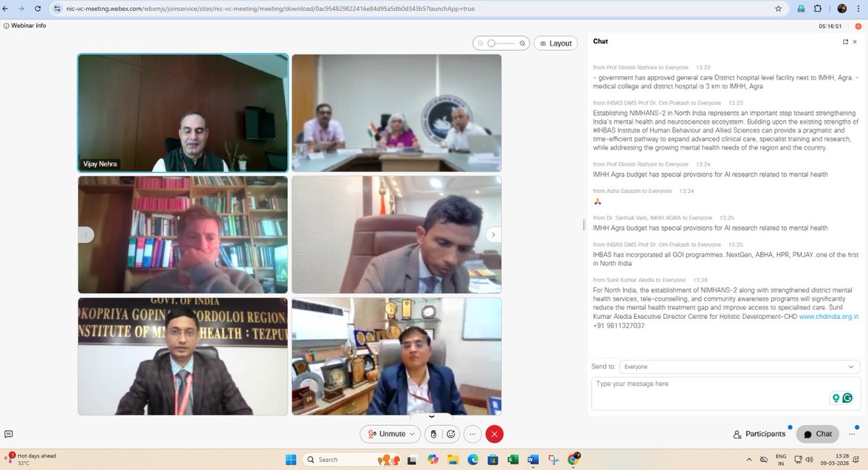Go to previous video page arrow
This screenshot has width=868, height=470.
[86, 234]
